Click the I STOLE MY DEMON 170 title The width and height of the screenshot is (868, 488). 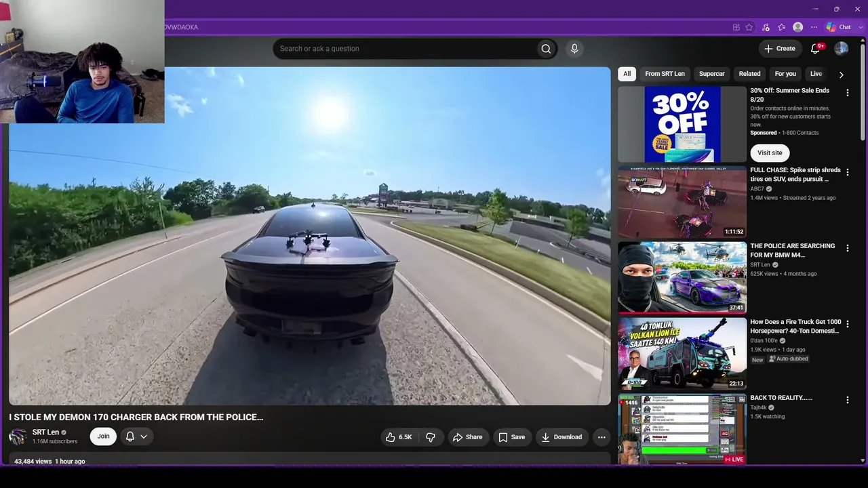136,418
